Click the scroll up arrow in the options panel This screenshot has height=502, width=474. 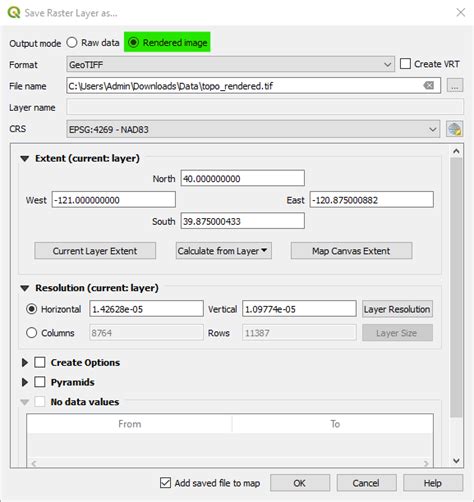[x=456, y=151]
